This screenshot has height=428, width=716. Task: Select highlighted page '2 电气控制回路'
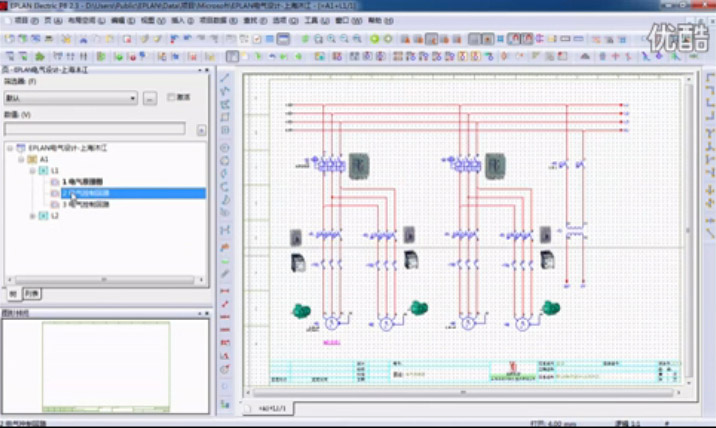pyautogui.click(x=133, y=193)
